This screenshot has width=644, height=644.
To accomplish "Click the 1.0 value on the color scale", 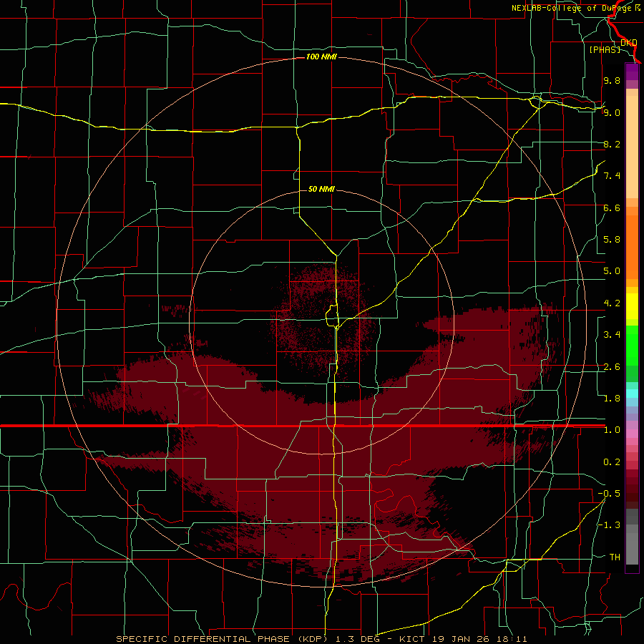I will tap(612, 430).
